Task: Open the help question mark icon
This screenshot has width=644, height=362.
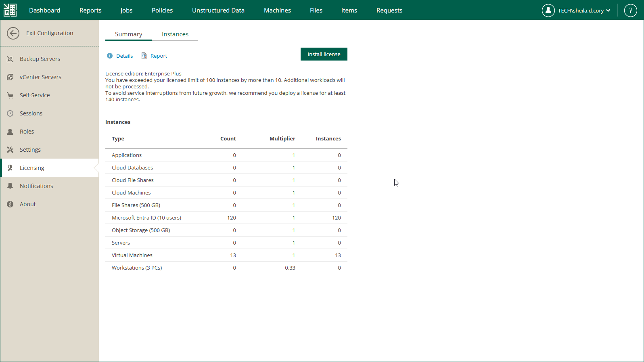Action: coord(630,10)
